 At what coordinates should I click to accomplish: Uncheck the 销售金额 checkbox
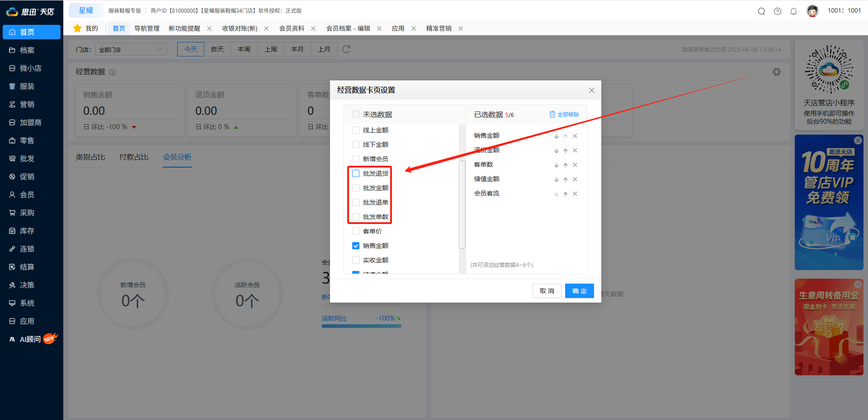[355, 246]
